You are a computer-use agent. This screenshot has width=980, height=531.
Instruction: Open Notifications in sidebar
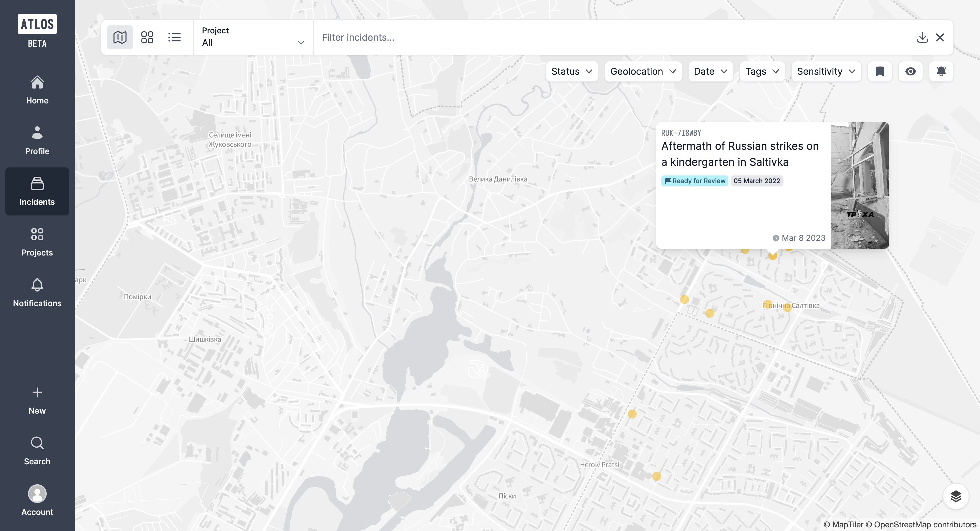coord(37,293)
